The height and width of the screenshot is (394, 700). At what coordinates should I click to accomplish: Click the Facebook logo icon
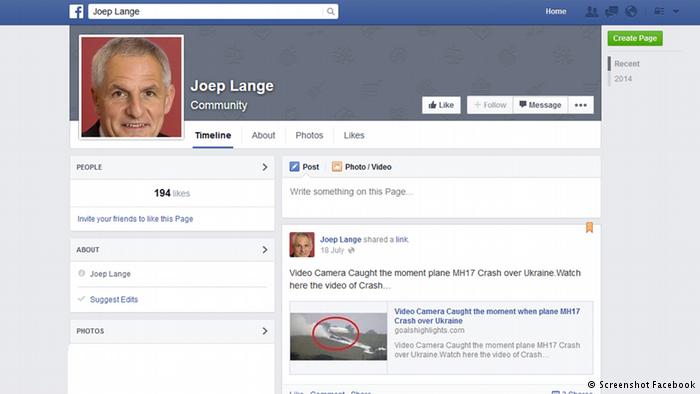(76, 11)
